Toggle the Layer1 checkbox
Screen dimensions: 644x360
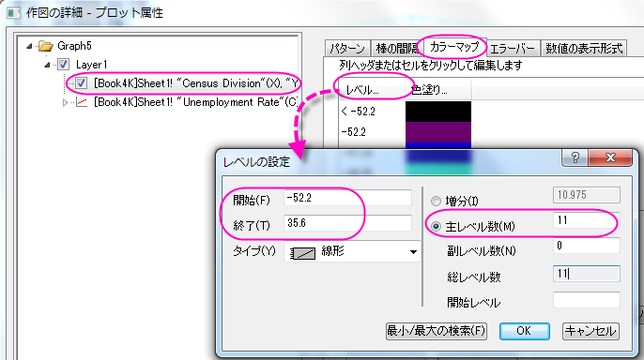pos(63,65)
